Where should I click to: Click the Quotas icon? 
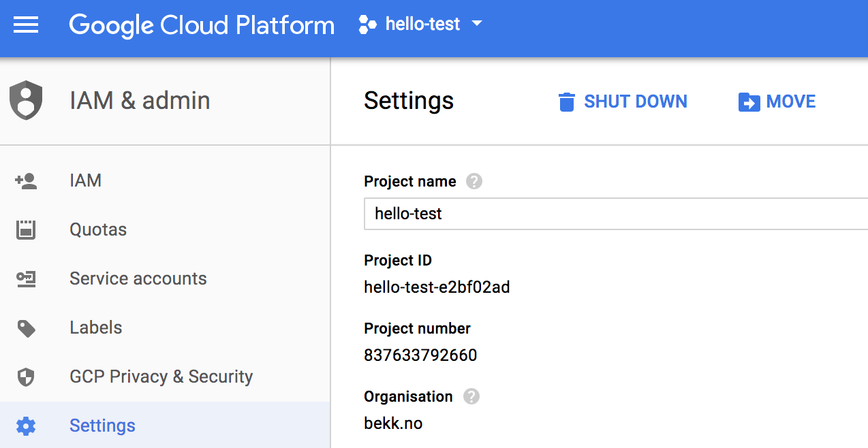pos(26,229)
